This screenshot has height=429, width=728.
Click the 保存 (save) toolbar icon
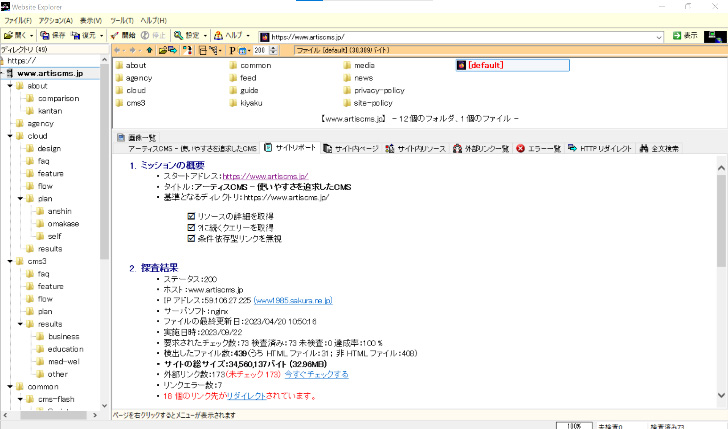[x=45, y=35]
